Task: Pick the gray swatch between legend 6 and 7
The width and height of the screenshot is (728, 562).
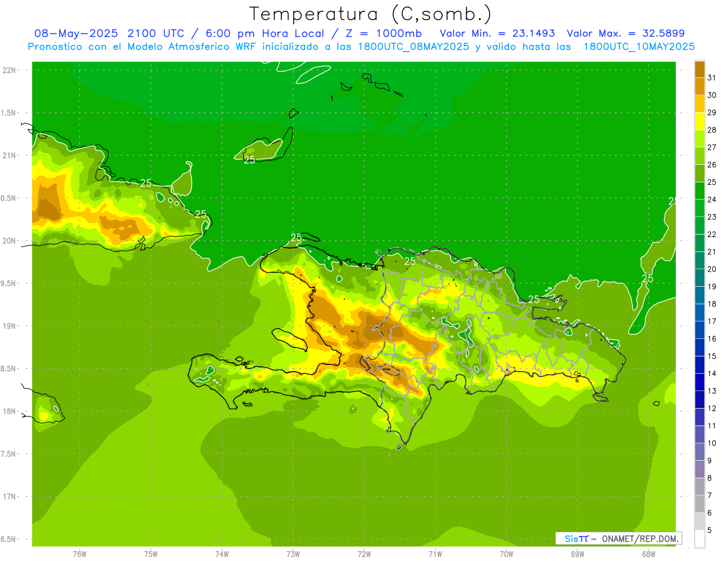Action: coord(699,504)
